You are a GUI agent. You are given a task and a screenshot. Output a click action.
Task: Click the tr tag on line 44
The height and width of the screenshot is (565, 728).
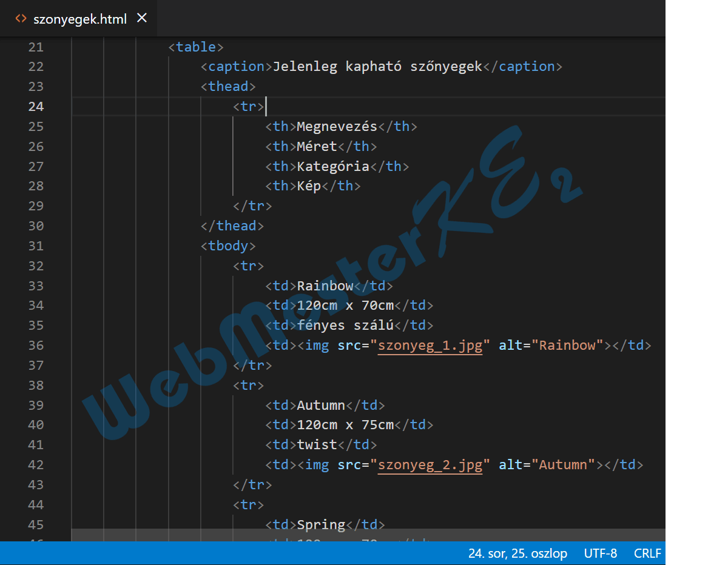[249, 505]
